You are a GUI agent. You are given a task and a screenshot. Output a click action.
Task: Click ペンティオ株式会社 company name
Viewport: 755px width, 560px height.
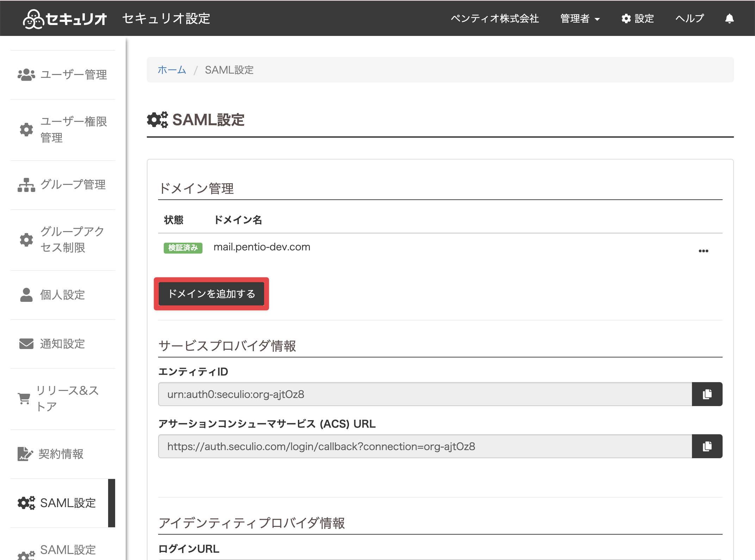pyautogui.click(x=495, y=18)
